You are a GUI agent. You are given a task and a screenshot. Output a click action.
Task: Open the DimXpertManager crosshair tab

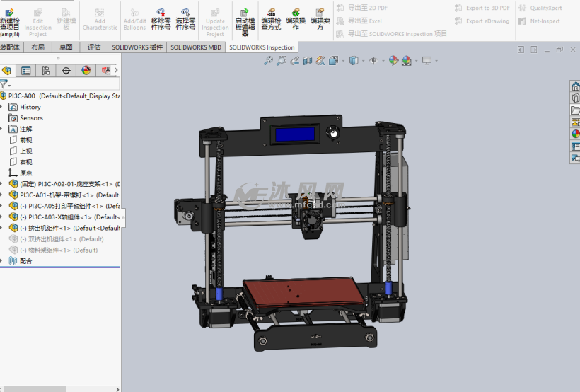(66, 70)
